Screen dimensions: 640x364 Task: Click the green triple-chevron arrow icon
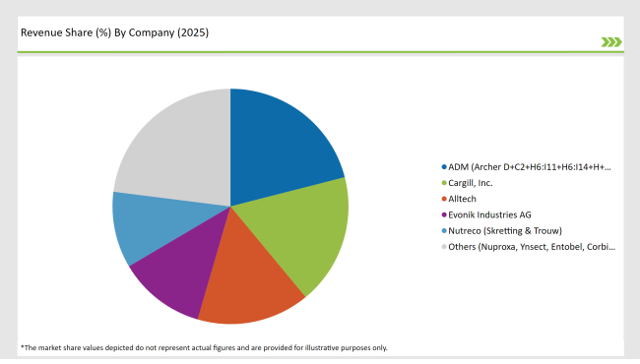[611, 42]
